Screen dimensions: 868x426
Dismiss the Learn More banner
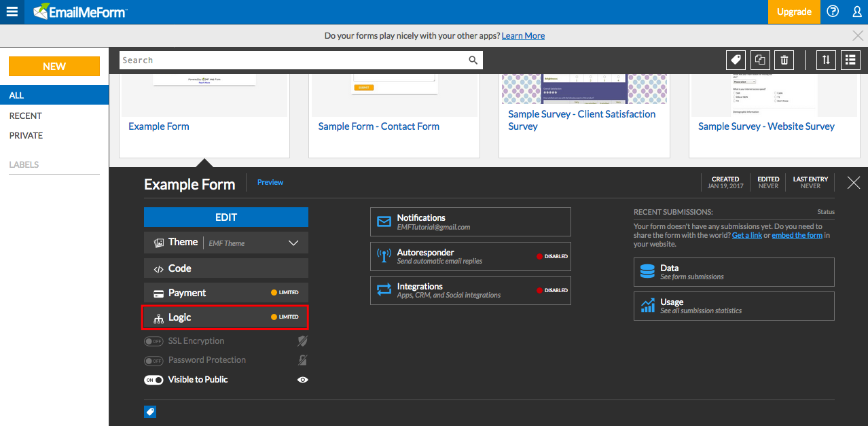858,35
